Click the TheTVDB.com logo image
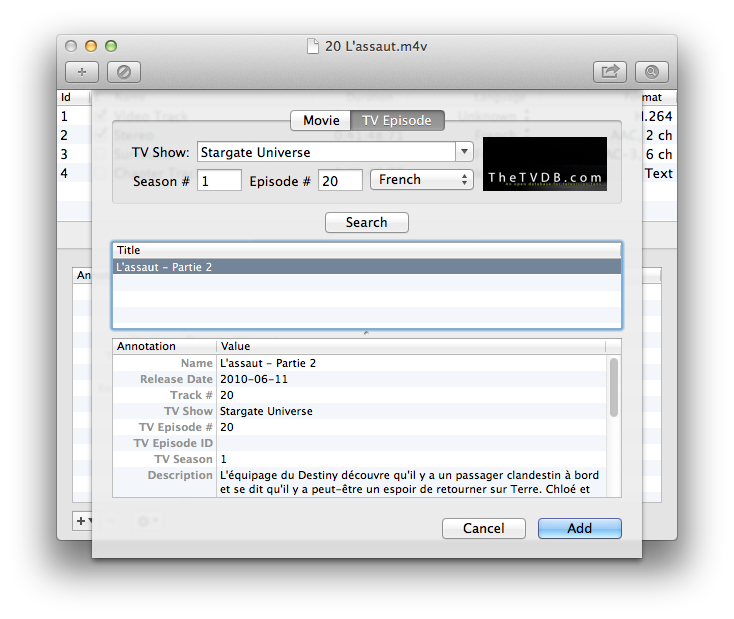734x619 pixels. (544, 164)
